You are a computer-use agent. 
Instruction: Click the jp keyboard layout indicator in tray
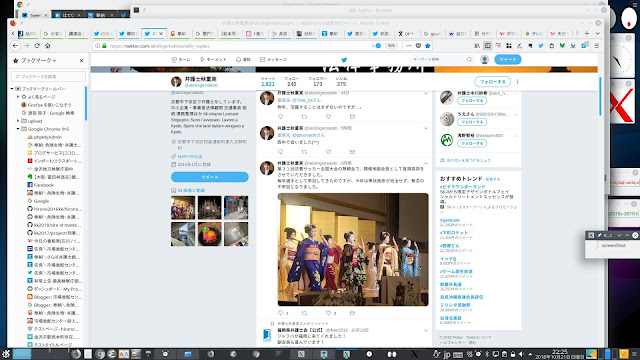[x=447, y=354]
